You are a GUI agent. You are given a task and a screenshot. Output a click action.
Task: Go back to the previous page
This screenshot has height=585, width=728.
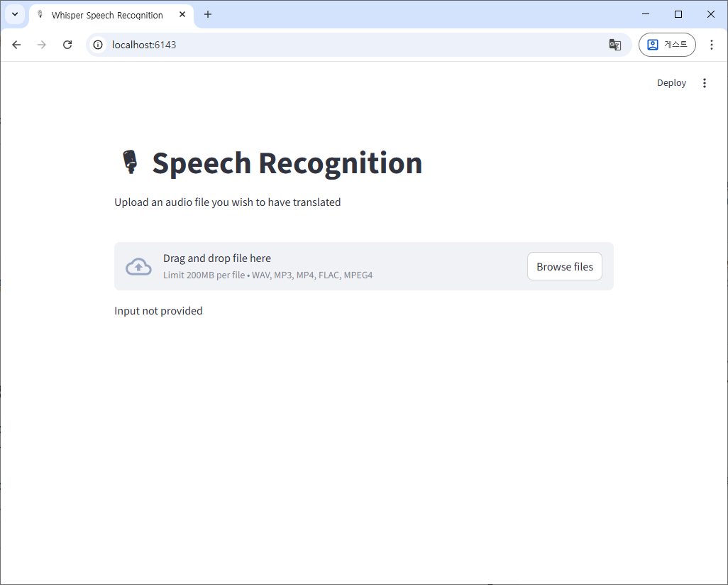pyautogui.click(x=16, y=45)
